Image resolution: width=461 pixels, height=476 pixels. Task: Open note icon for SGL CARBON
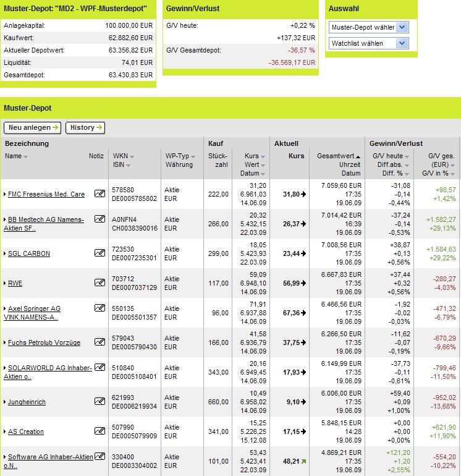click(99, 253)
